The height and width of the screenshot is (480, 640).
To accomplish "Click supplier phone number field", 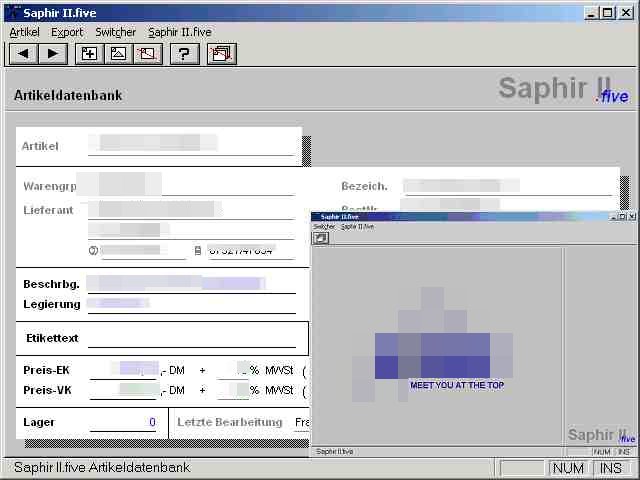I will point(143,251).
